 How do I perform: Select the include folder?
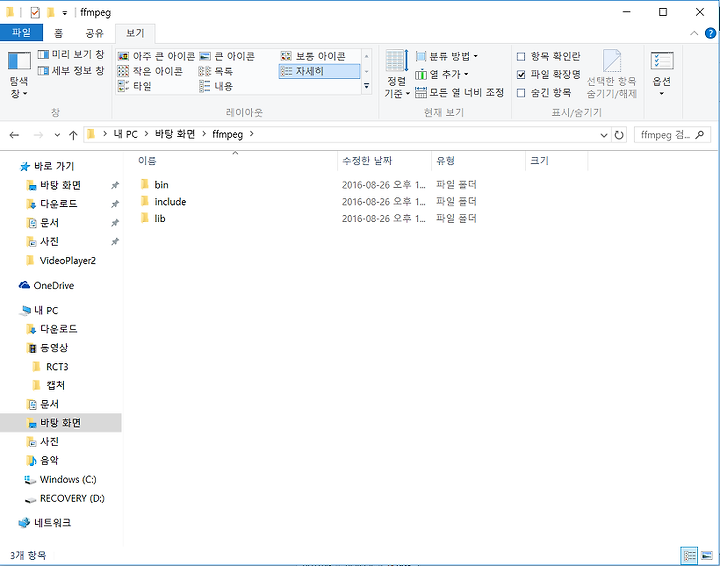coord(170,202)
